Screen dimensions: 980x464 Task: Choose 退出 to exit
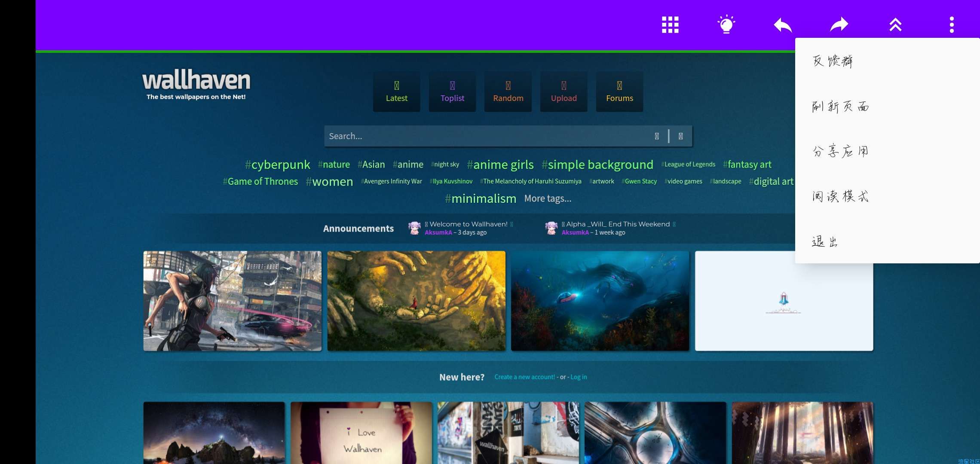click(887, 241)
